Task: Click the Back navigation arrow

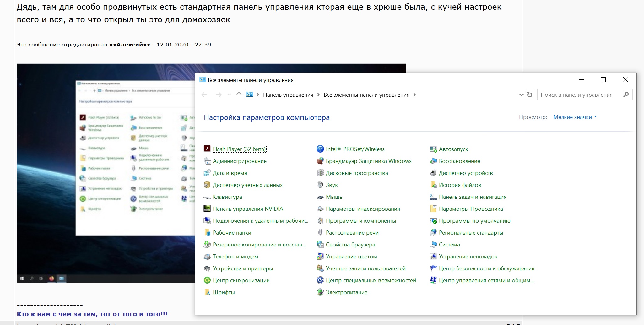Action: 204,95
